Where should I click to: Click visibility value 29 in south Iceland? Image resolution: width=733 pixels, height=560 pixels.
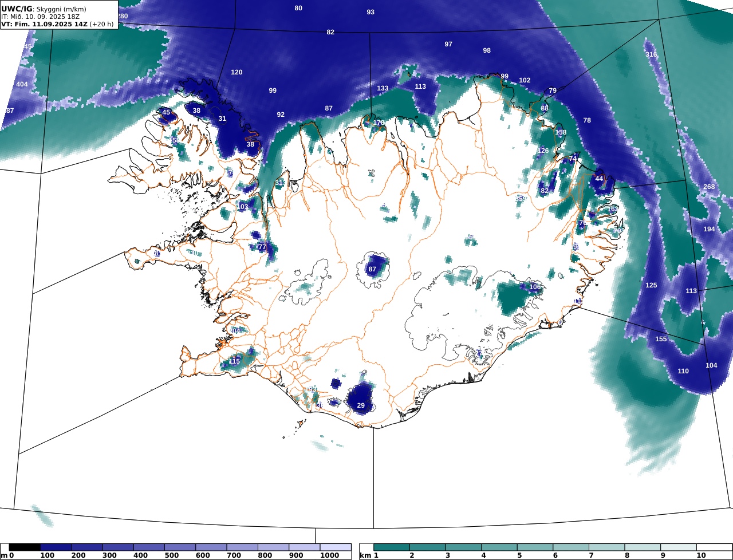(361, 405)
